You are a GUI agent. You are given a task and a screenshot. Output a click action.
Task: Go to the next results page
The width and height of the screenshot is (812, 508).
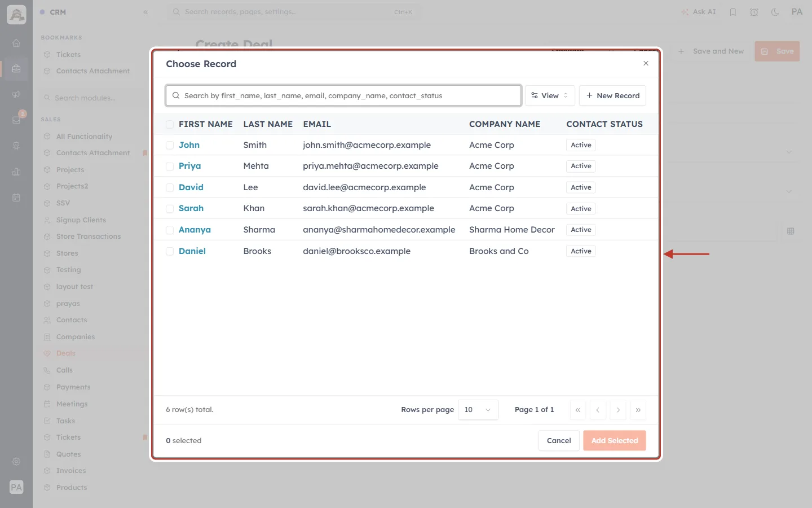pos(618,410)
